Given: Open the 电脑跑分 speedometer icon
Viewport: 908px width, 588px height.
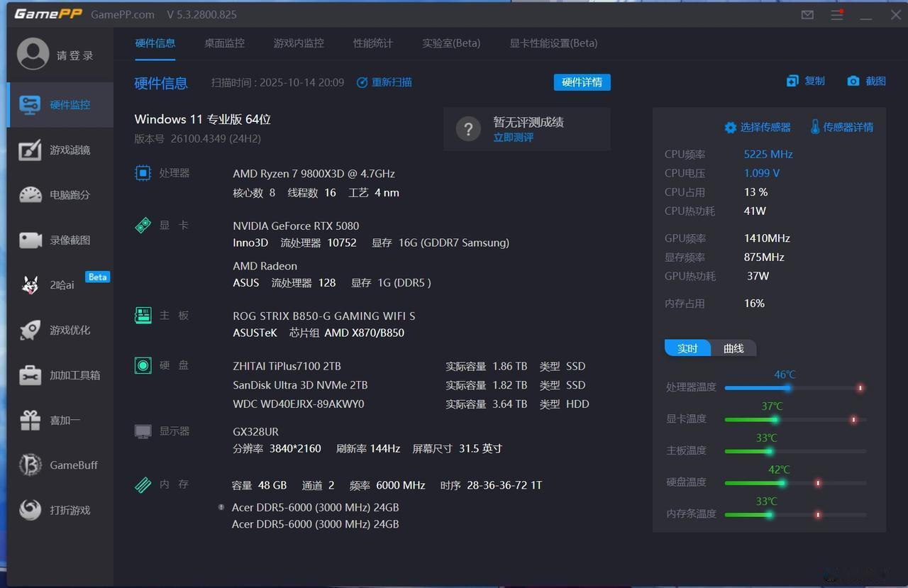Looking at the screenshot, I should 30,195.
